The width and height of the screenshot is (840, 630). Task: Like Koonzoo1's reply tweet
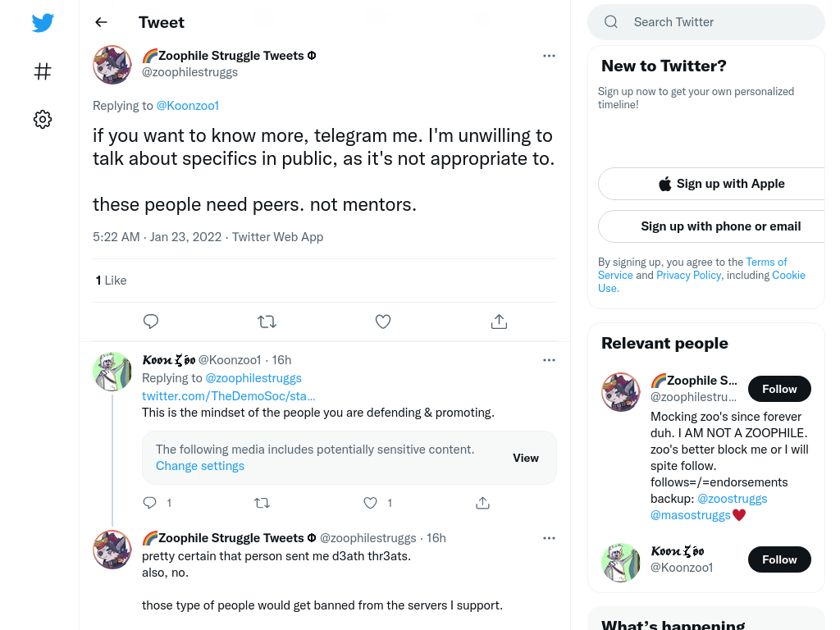(x=370, y=503)
